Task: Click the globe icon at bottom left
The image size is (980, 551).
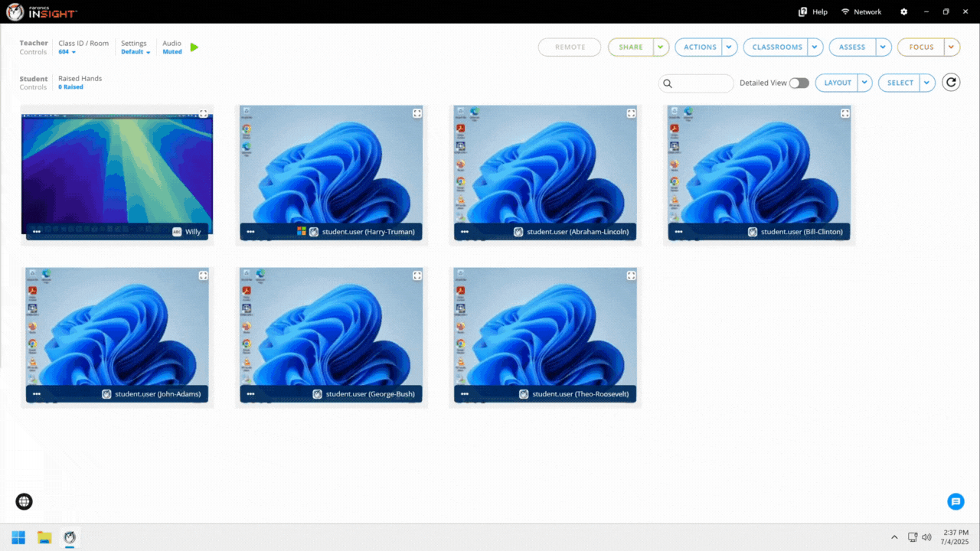Action: click(24, 501)
